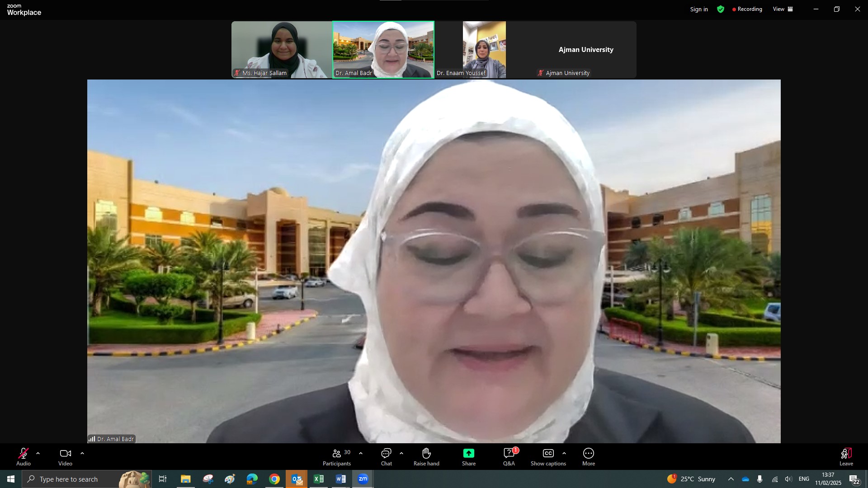Open Excel from the Windows taskbar
Screen dimensions: 868x488
point(319,479)
